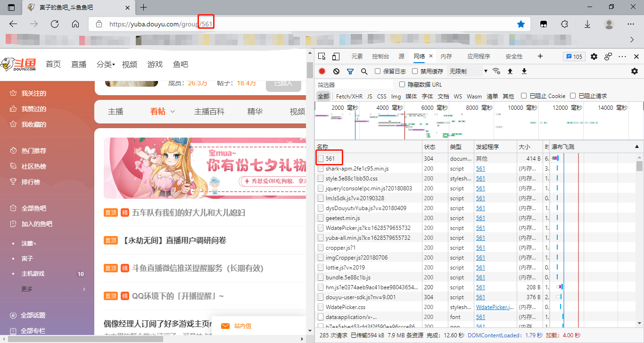This screenshot has width=644, height=343.
Task: Enable the 保留日志 checkbox
Action: pos(378,71)
